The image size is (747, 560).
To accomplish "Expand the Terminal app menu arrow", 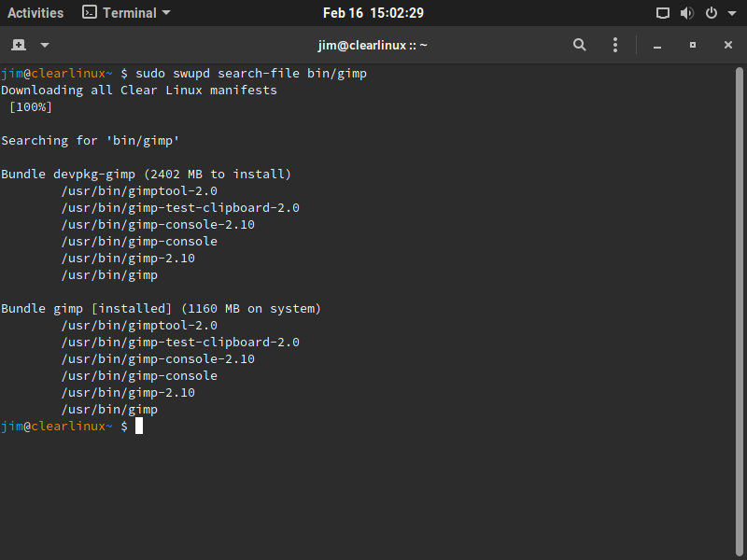I will (x=166, y=13).
